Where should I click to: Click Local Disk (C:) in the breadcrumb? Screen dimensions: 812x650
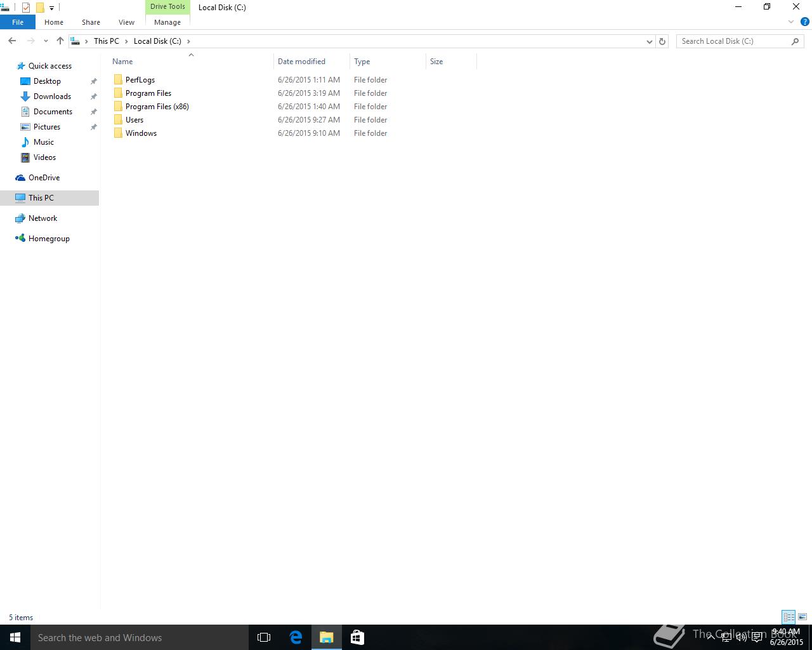pos(157,41)
